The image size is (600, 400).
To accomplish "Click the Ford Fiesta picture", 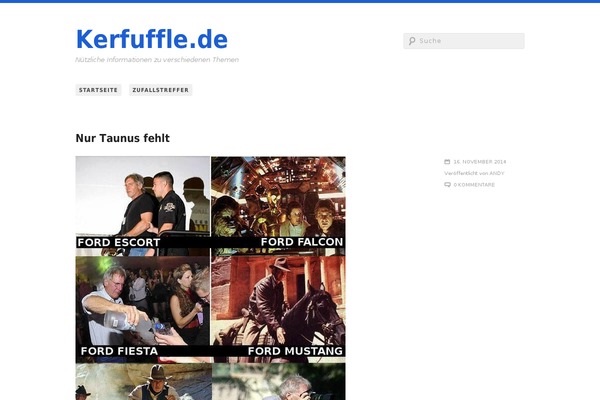I will tap(143, 309).
